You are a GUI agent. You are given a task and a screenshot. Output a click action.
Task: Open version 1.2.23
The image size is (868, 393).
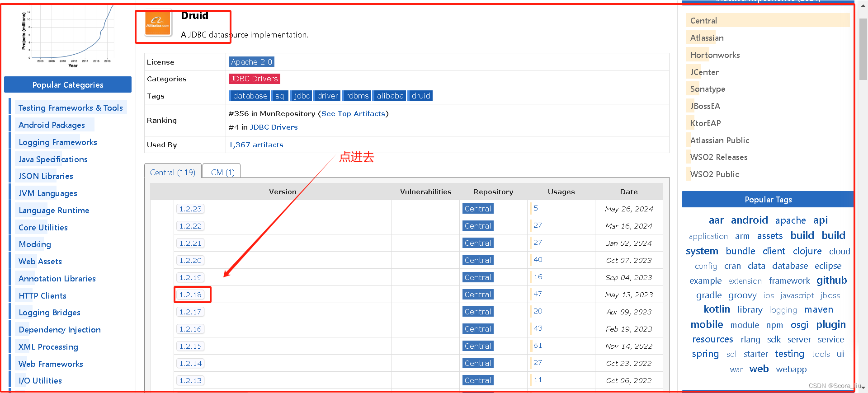click(190, 209)
